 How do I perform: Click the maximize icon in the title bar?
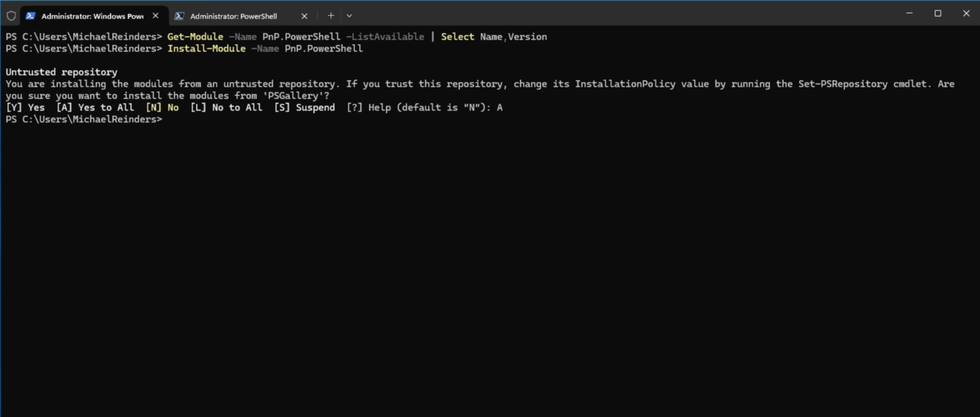[x=938, y=13]
